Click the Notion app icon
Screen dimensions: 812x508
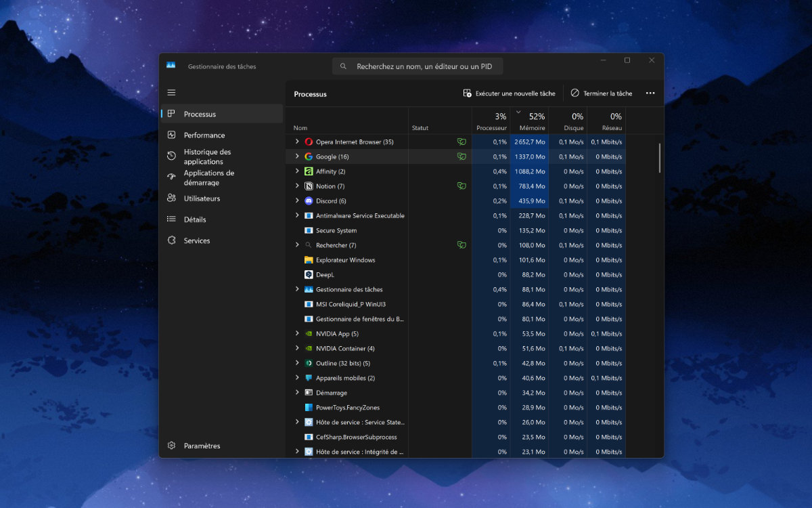[309, 186]
